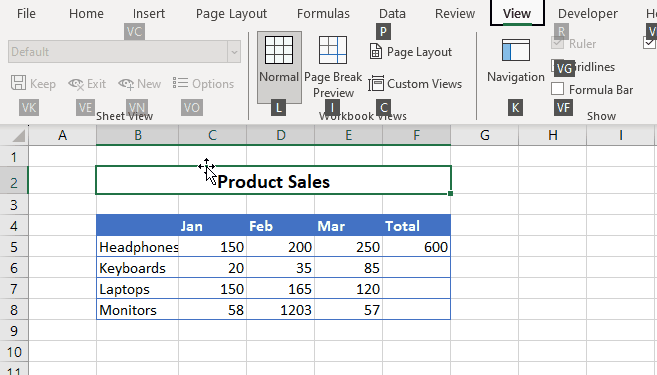
Task: Open Page Break Preview view
Action: pyautogui.click(x=333, y=67)
